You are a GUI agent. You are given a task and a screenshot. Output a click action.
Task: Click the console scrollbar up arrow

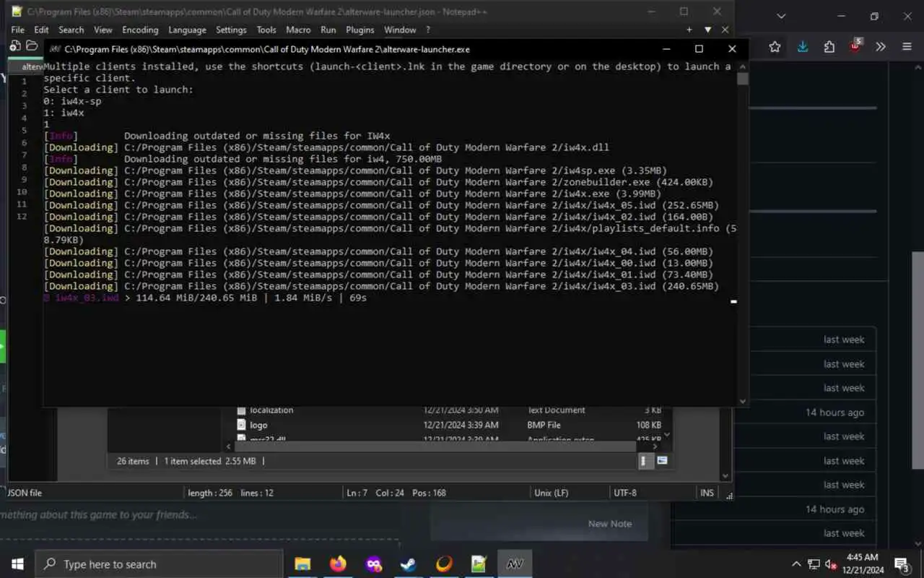[x=743, y=66]
